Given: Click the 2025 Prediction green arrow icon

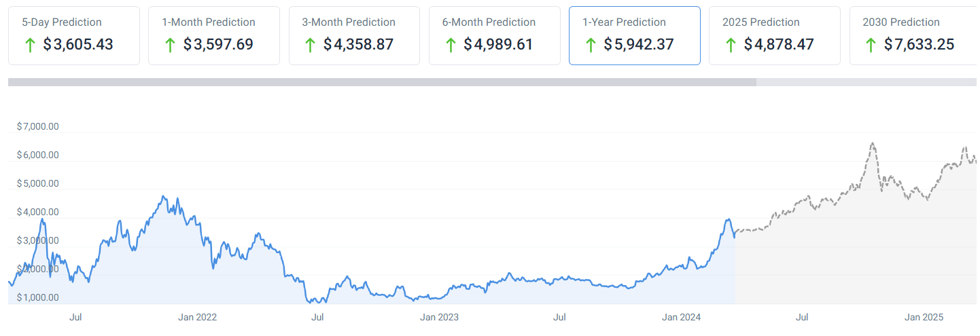Looking at the screenshot, I should tap(731, 45).
